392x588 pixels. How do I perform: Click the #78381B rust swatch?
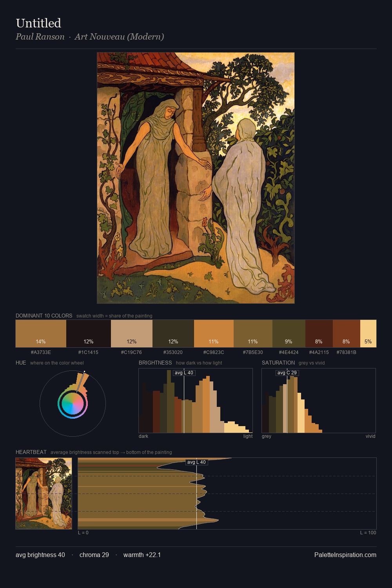tap(347, 334)
